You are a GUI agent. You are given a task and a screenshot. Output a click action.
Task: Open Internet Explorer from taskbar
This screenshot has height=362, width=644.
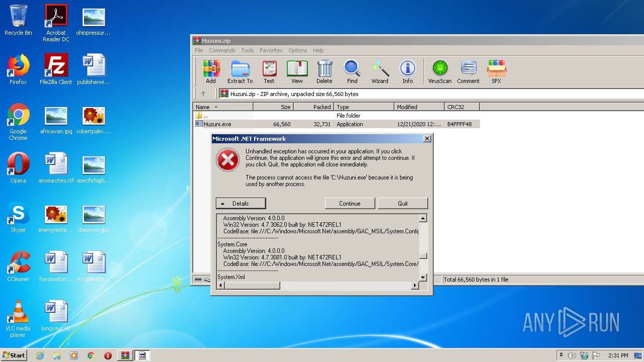(x=40, y=355)
